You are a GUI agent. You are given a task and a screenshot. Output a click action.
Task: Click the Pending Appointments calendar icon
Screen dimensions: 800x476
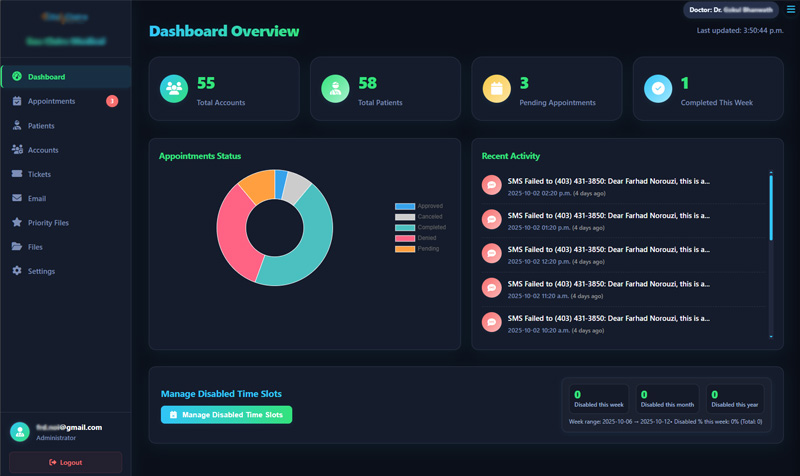tap(497, 89)
